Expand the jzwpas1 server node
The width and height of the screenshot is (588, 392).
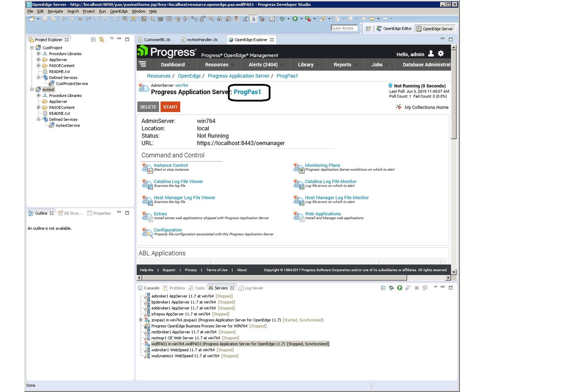pos(141,320)
